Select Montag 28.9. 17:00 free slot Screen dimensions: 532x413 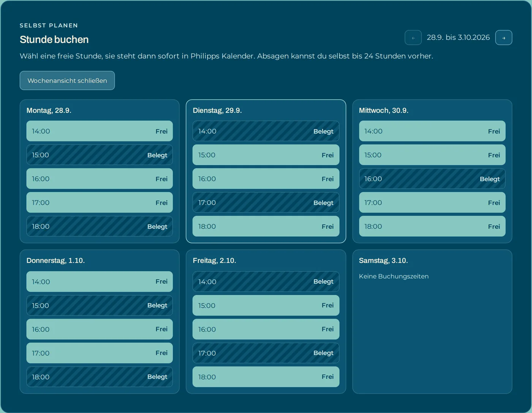[x=100, y=203]
